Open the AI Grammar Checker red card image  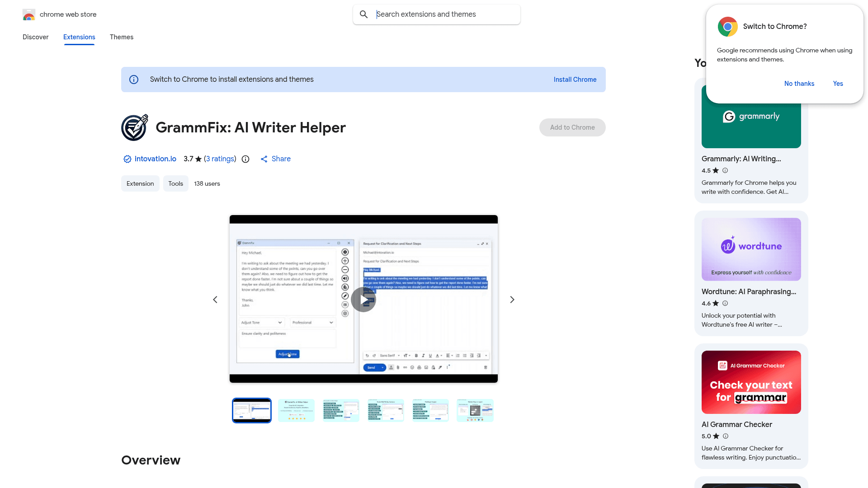click(x=751, y=382)
